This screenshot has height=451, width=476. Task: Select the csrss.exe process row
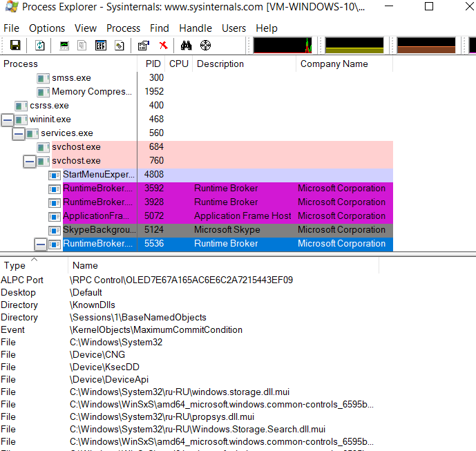point(196,106)
